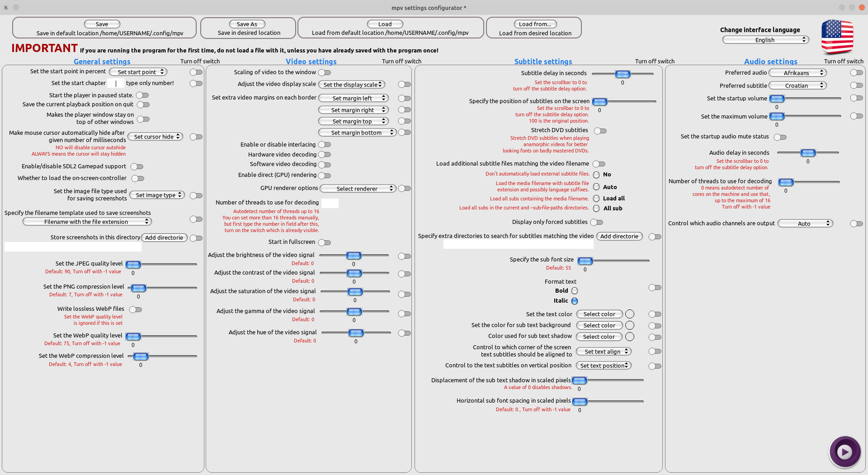
Task: Select the Bold format text radio button
Action: [575, 291]
